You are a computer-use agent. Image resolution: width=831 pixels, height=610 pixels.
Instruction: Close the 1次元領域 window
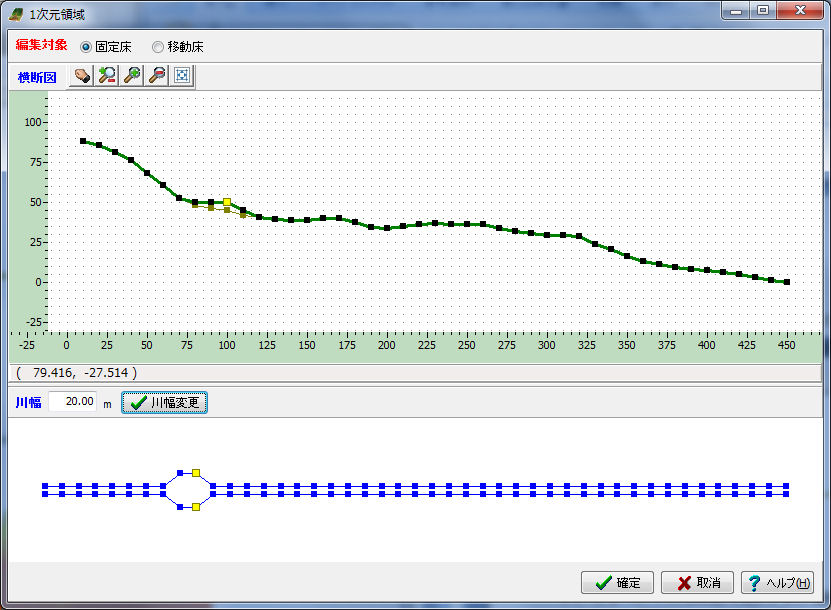(800, 10)
